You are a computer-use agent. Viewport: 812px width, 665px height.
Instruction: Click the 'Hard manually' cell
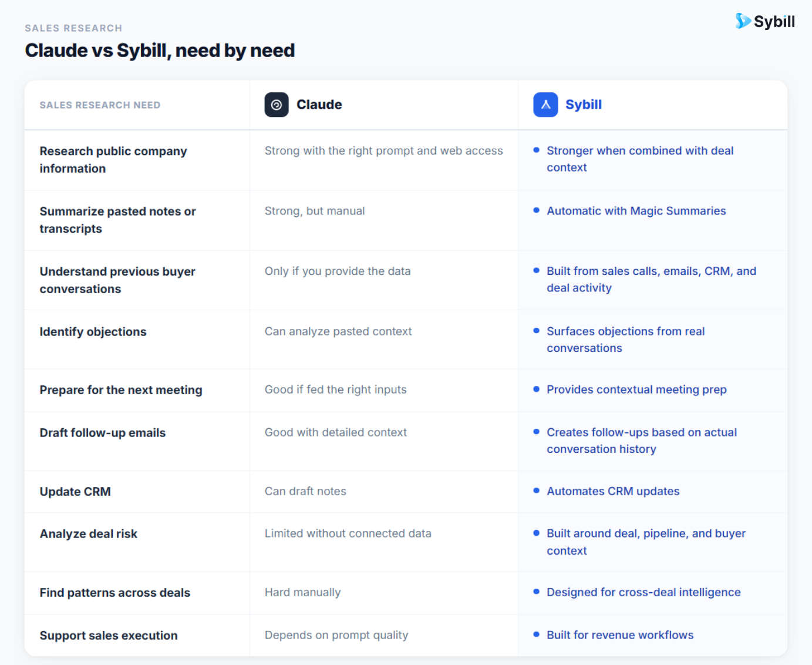(x=302, y=592)
